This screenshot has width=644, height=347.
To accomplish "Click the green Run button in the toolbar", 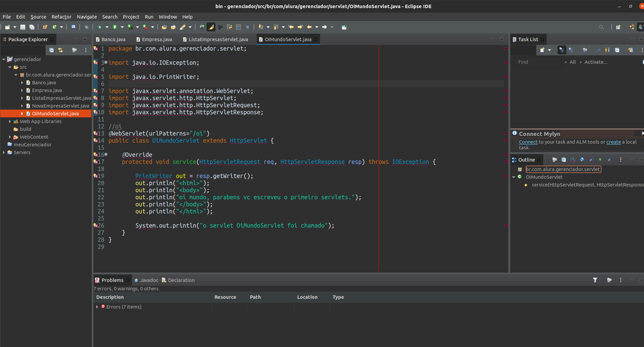I will coord(115,27).
